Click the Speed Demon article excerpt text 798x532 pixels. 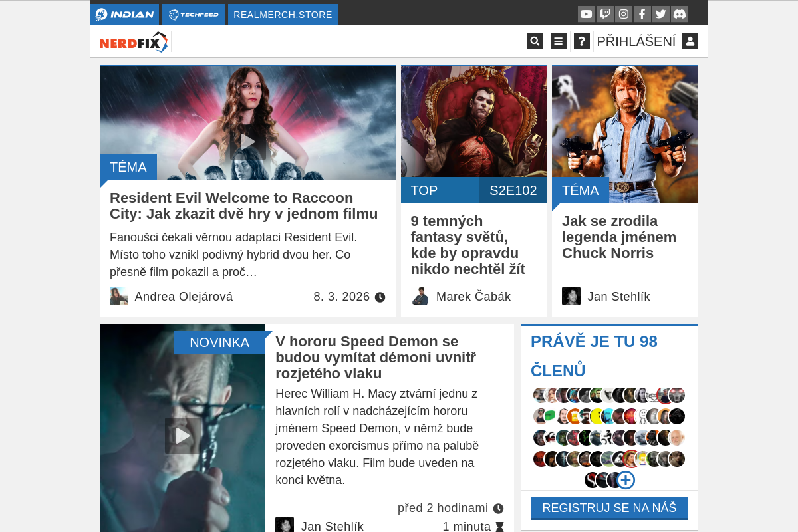coord(377,437)
